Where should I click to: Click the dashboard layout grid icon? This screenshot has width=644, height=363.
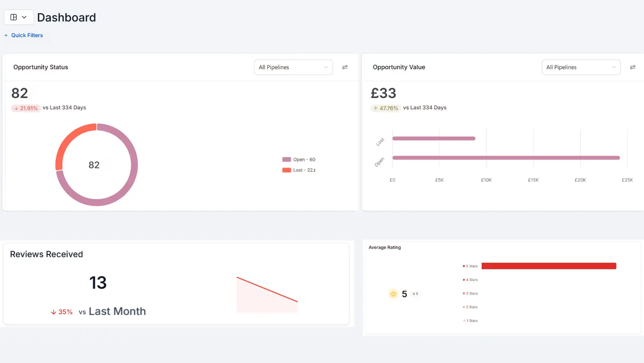[x=14, y=17]
